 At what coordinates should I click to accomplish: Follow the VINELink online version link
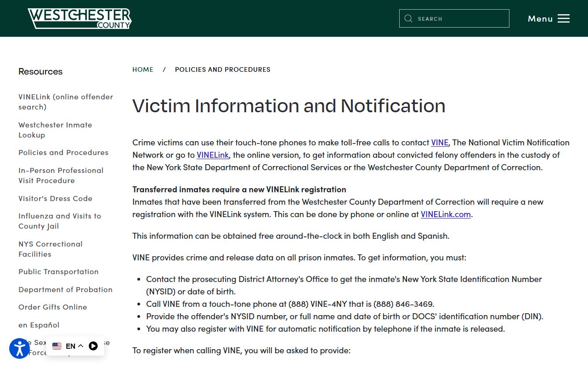(x=213, y=155)
